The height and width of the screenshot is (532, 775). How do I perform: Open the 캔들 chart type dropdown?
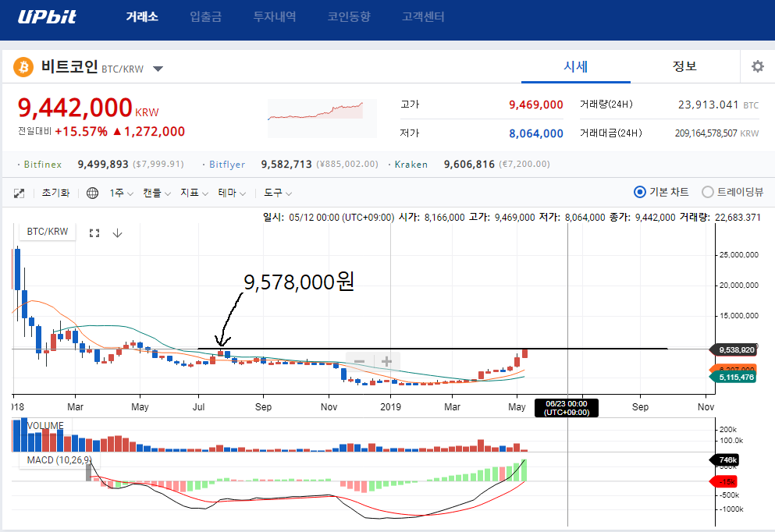pos(157,193)
